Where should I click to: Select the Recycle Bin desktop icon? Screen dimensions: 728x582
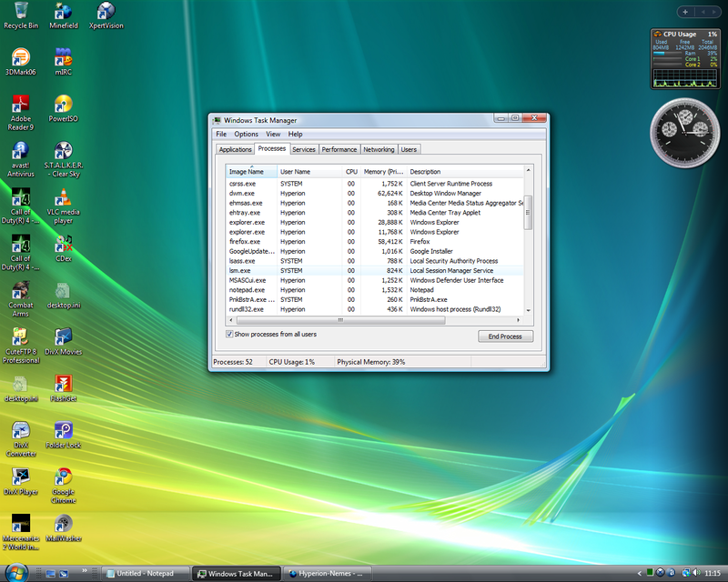pyautogui.click(x=21, y=15)
